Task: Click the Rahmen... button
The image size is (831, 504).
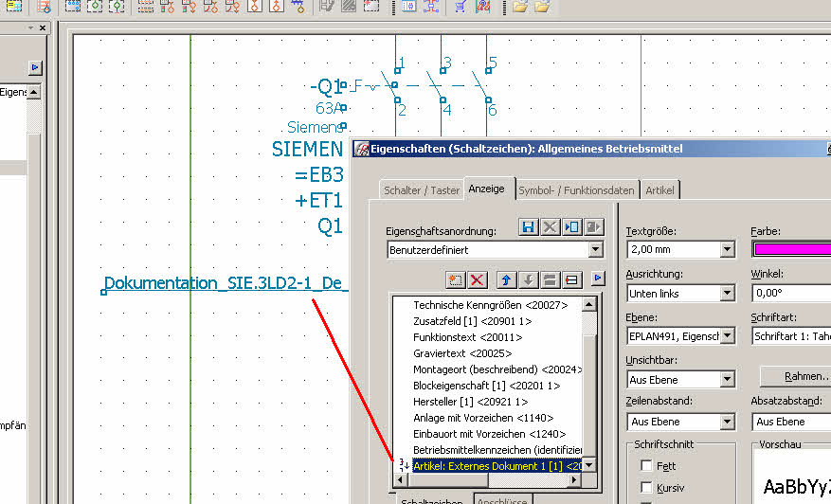Action: pos(796,376)
